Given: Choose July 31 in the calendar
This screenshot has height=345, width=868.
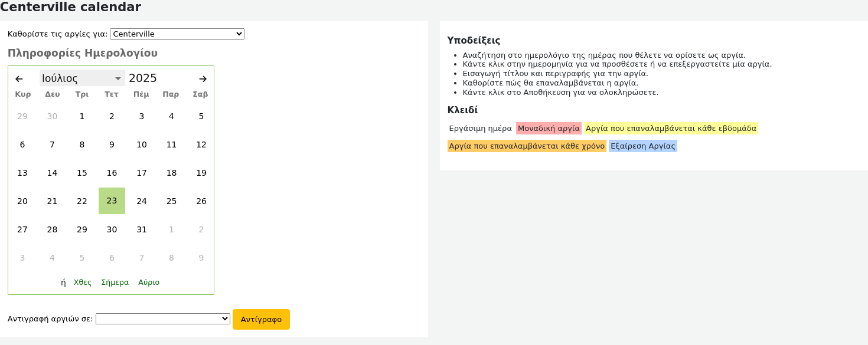Looking at the screenshot, I should (x=142, y=229).
